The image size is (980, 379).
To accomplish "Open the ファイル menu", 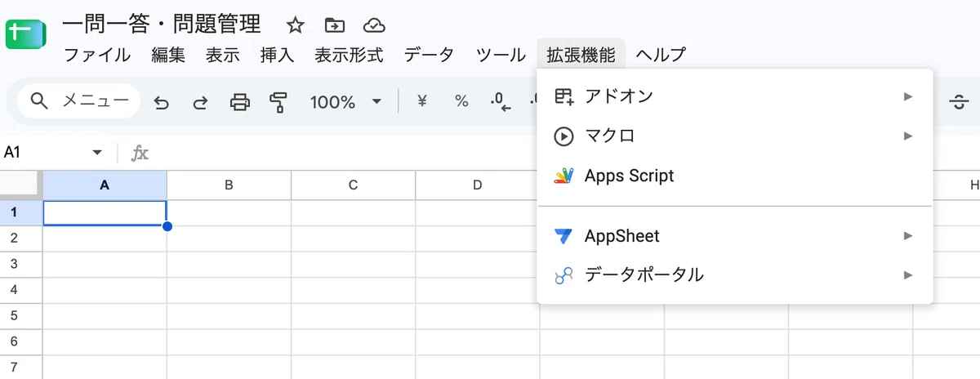I will [x=97, y=55].
